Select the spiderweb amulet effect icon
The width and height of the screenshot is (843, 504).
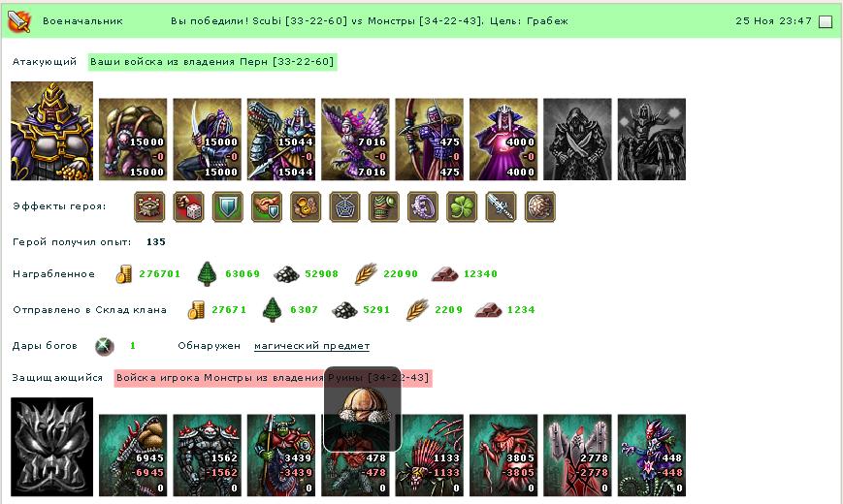[344, 206]
